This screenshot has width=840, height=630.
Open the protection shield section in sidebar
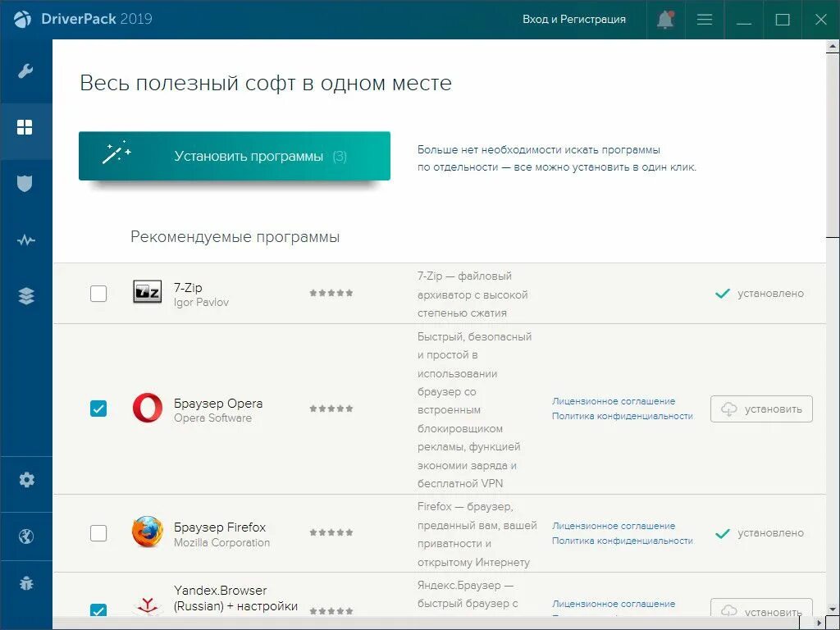click(x=25, y=183)
